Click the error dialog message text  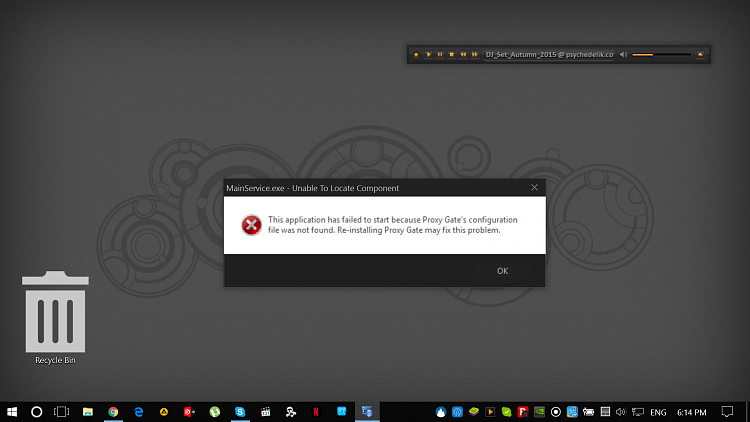(393, 225)
